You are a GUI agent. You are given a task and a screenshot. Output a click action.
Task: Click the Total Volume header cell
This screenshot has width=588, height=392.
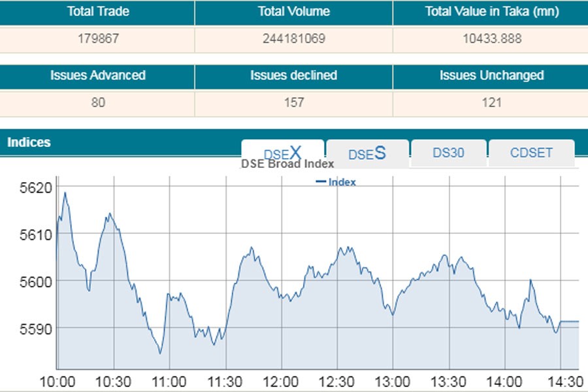pos(293,12)
